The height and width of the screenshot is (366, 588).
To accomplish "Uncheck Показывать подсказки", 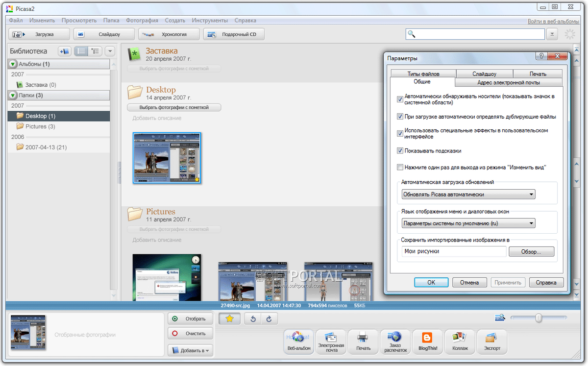I will coord(400,151).
